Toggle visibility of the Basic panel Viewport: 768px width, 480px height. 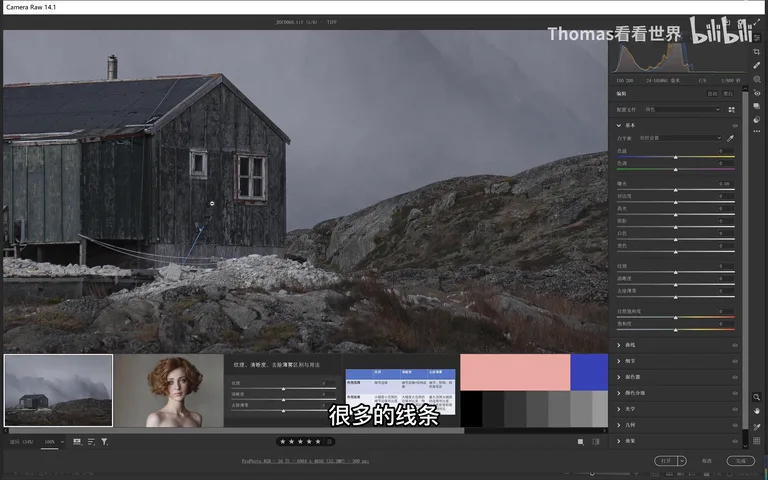(735, 126)
